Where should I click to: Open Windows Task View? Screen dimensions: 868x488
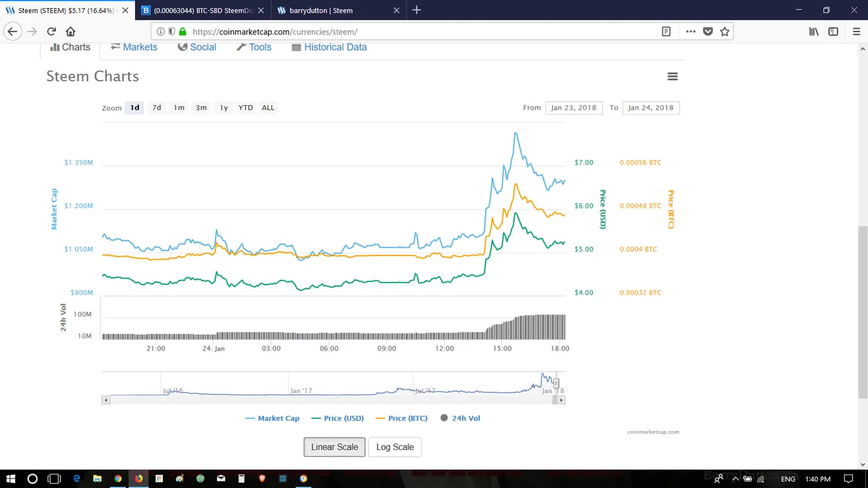[x=54, y=479]
